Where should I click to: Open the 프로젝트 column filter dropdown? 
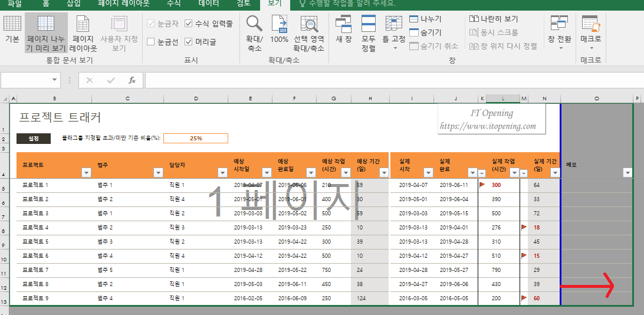pos(86,173)
